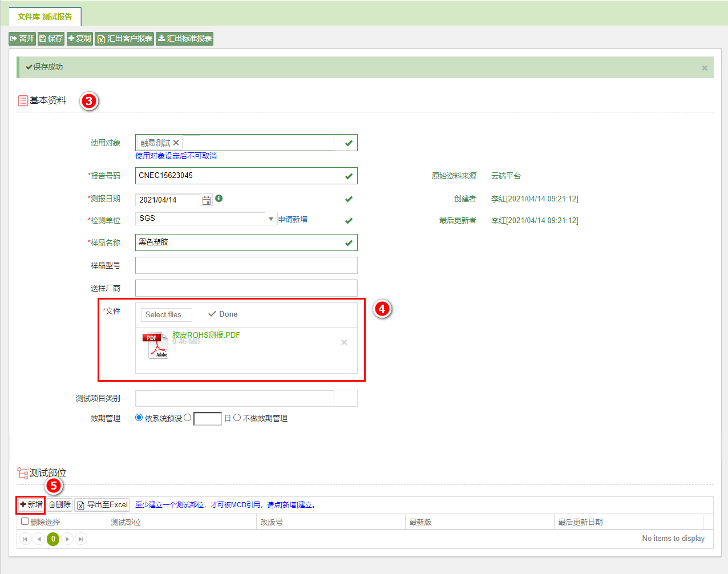Click the 测报日期 field showing 2021/04/14
The image size is (728, 574).
coord(167,200)
